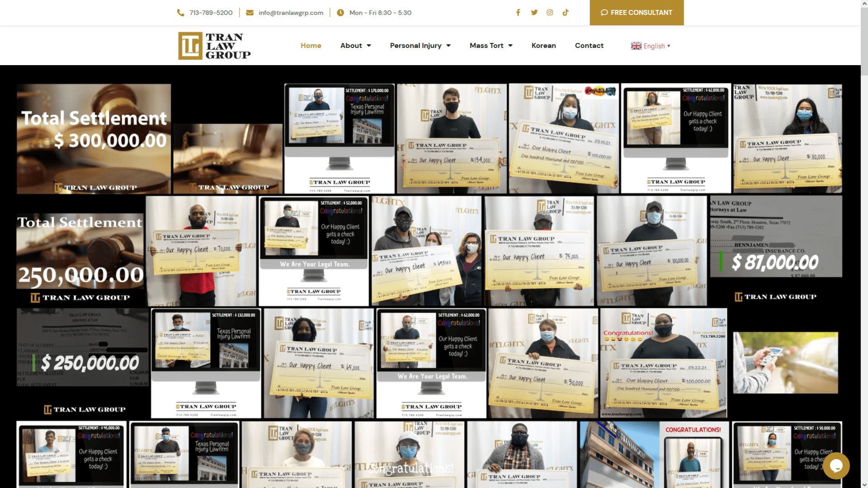This screenshot has width=868, height=488.
Task: Call the 713-789-5200 phone link
Action: click(x=211, y=13)
